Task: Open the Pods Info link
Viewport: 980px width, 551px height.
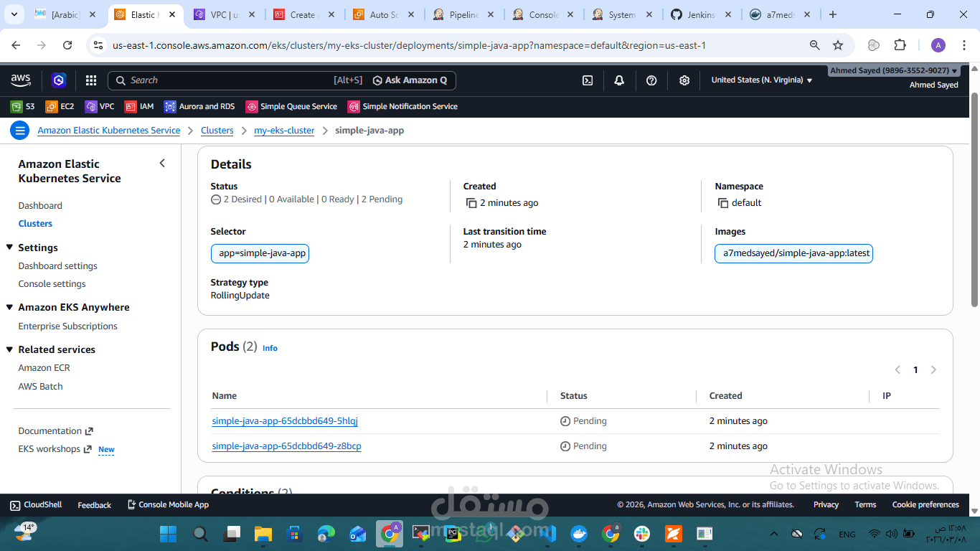Action: 270,348
